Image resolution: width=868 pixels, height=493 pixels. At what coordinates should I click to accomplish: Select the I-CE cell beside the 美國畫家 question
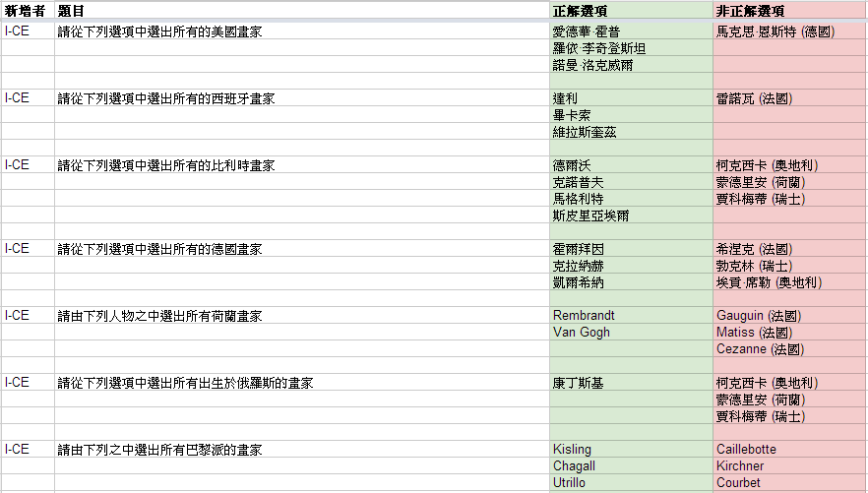tap(28, 31)
